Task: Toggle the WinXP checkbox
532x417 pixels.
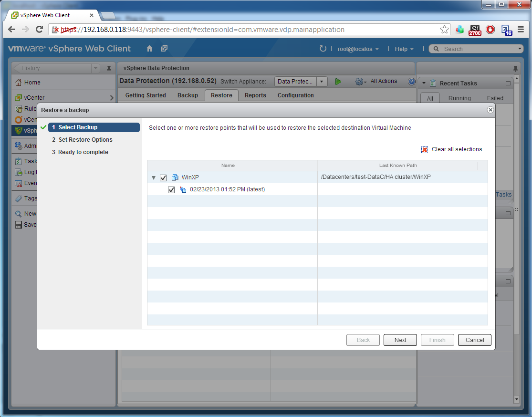Action: [163, 177]
